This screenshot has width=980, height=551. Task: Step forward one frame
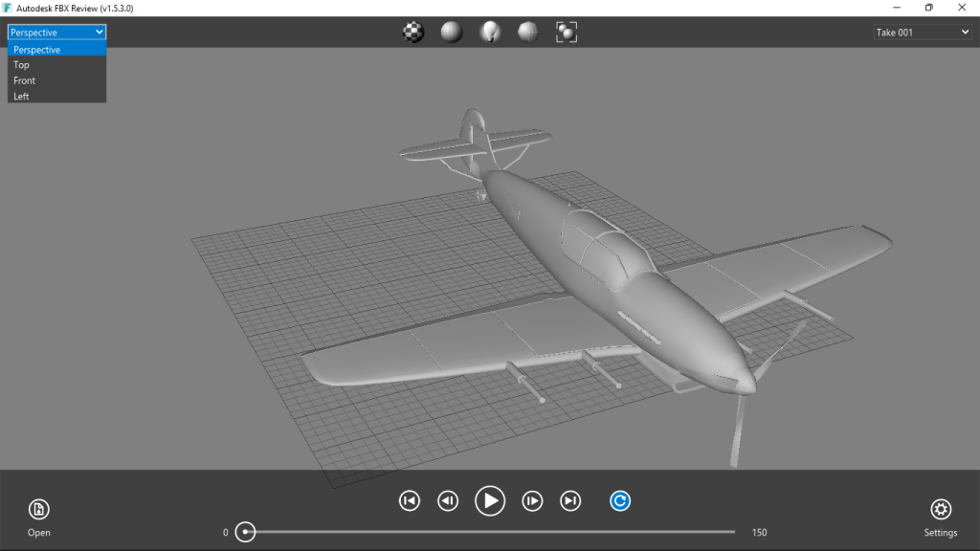531,500
